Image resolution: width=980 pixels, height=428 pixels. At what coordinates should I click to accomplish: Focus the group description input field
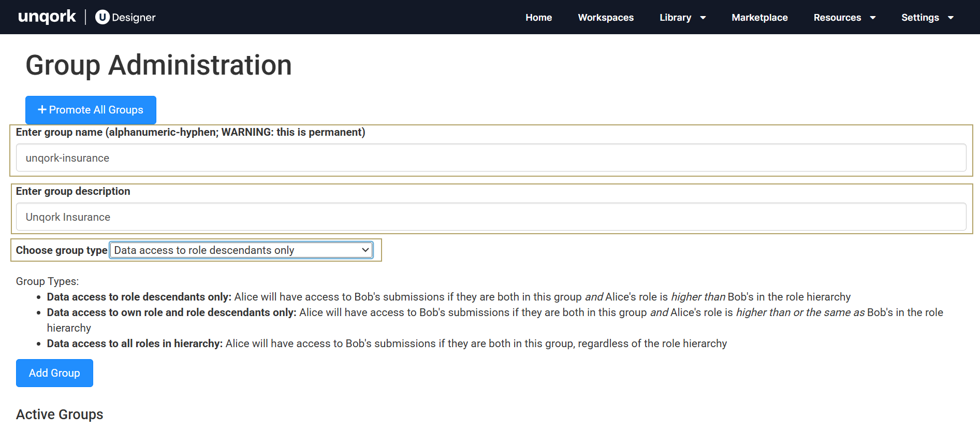click(491, 217)
